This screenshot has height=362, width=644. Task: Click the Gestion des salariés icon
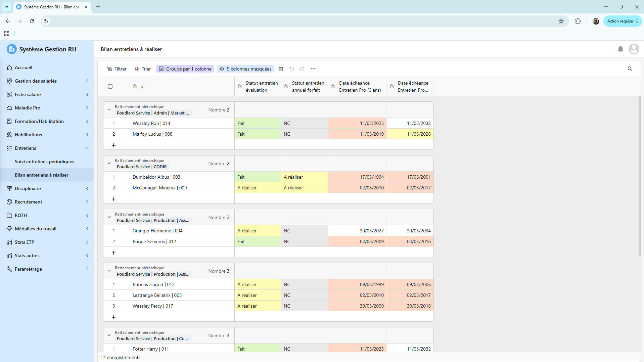(9, 81)
